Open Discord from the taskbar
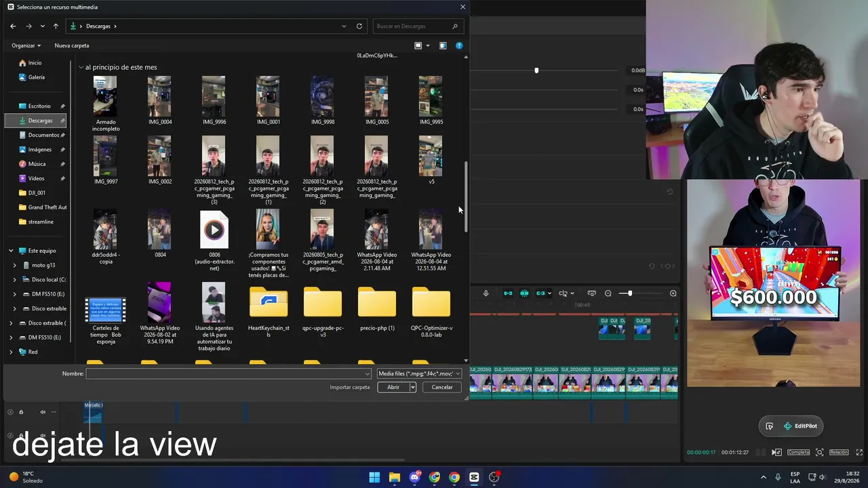The image size is (868, 488). [414, 477]
